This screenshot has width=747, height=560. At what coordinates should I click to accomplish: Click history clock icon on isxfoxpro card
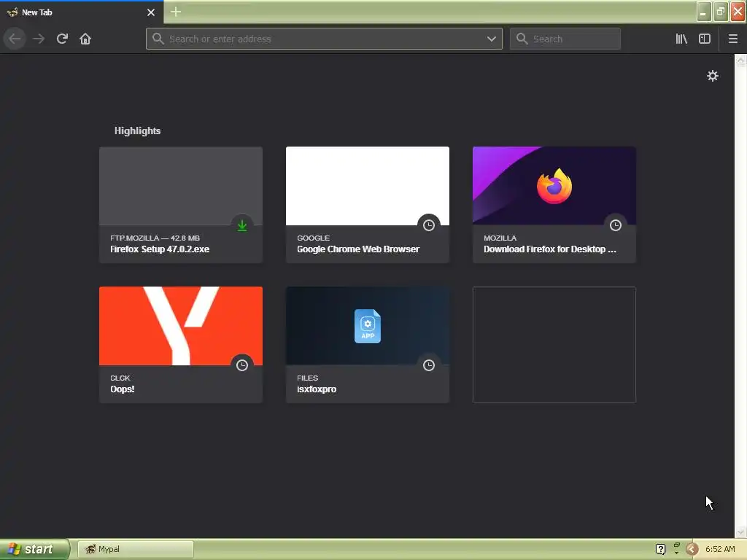[429, 365]
